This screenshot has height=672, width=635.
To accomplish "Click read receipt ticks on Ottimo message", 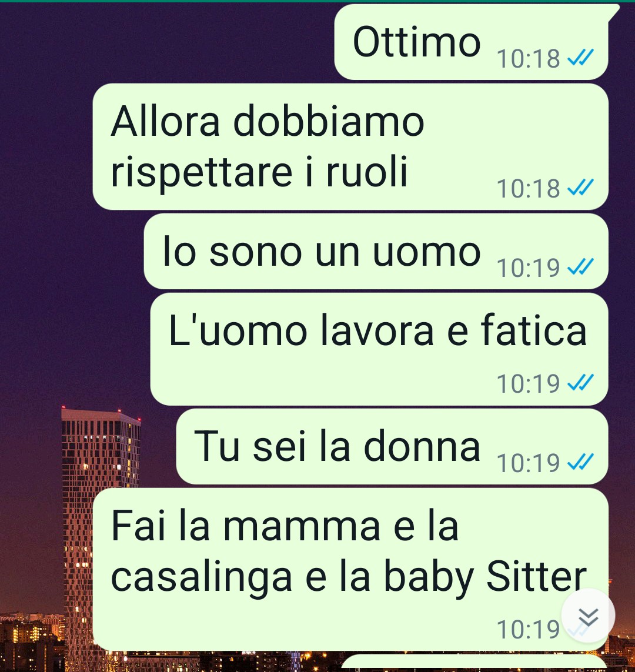I will 580,57.
